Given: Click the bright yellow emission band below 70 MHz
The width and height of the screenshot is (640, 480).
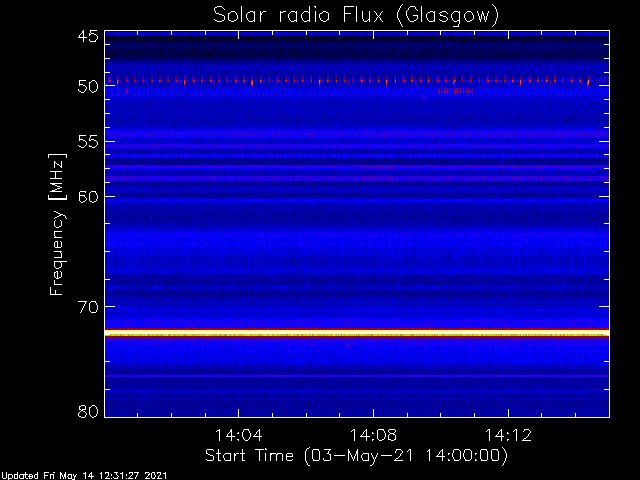Looking at the screenshot, I should [357, 333].
